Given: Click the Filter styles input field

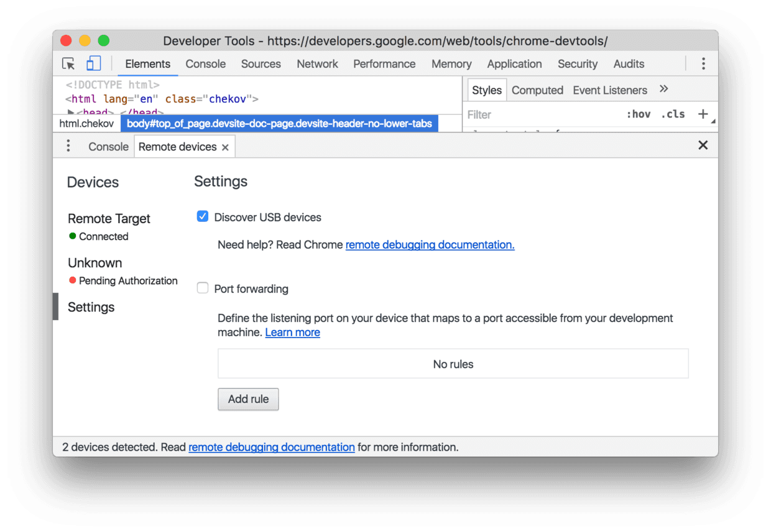Looking at the screenshot, I should (x=529, y=114).
